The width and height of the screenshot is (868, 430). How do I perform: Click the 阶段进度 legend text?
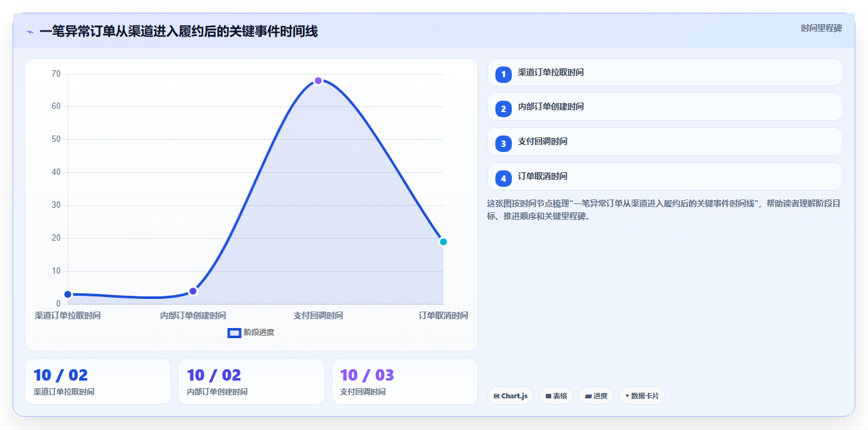click(x=259, y=332)
